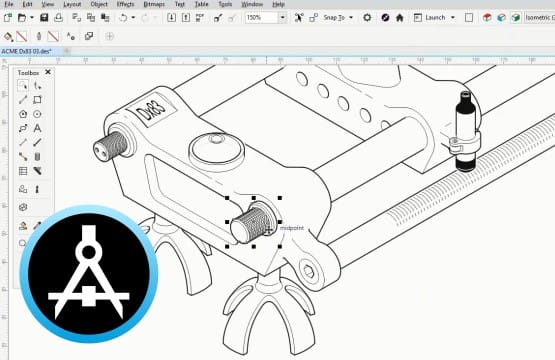Expand the Launch dropdown arrow
This screenshot has width=555, height=360.
(453, 17)
